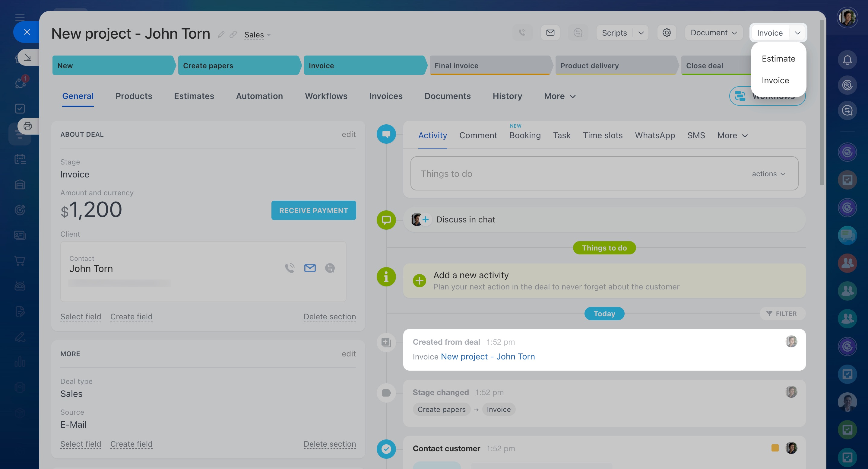Click John Torn contact phone icon
The height and width of the screenshot is (469, 868).
tap(290, 268)
